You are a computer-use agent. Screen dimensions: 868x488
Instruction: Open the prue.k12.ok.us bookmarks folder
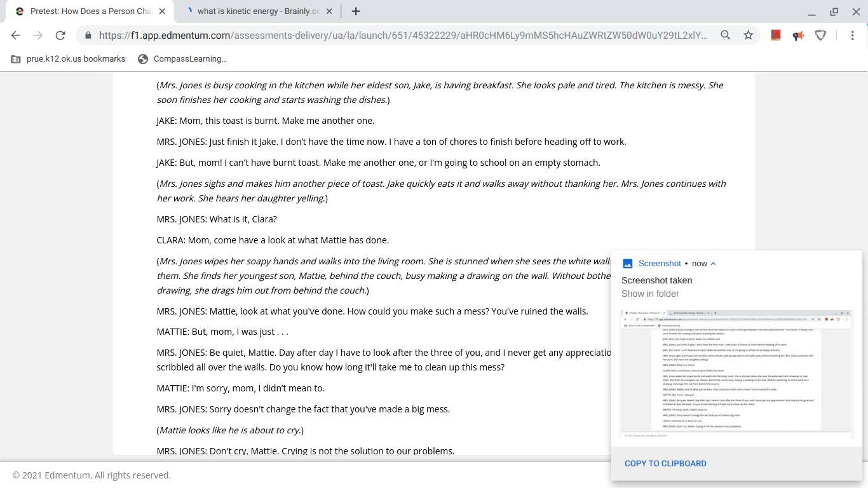(x=69, y=59)
